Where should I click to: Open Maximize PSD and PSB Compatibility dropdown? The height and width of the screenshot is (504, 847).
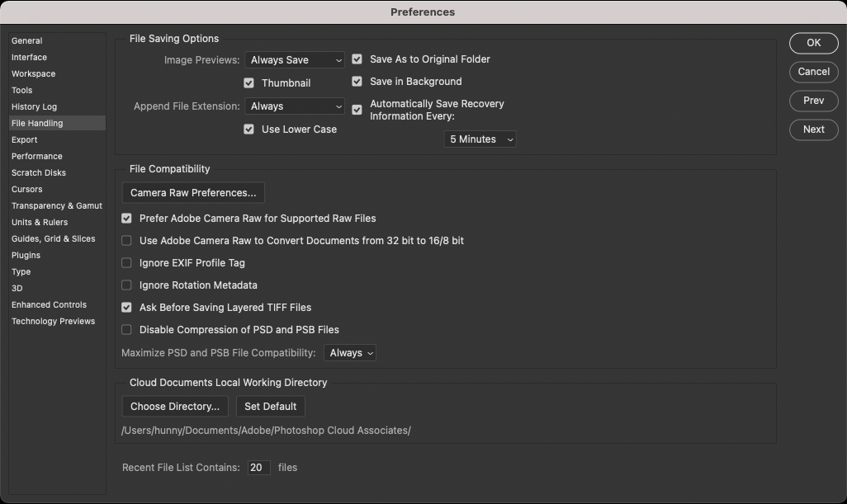click(x=350, y=353)
